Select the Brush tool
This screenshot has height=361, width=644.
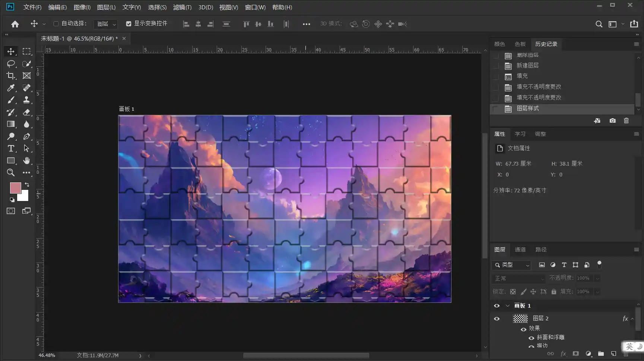(x=11, y=100)
